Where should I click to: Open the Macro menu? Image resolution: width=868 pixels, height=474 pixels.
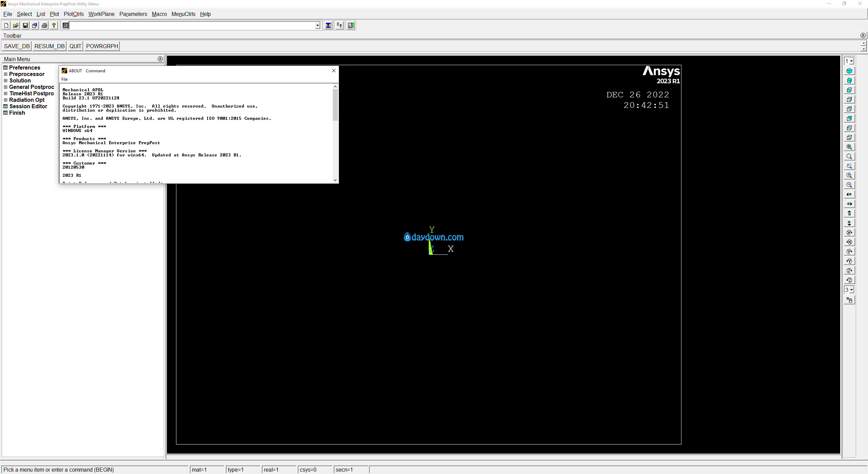pos(159,14)
